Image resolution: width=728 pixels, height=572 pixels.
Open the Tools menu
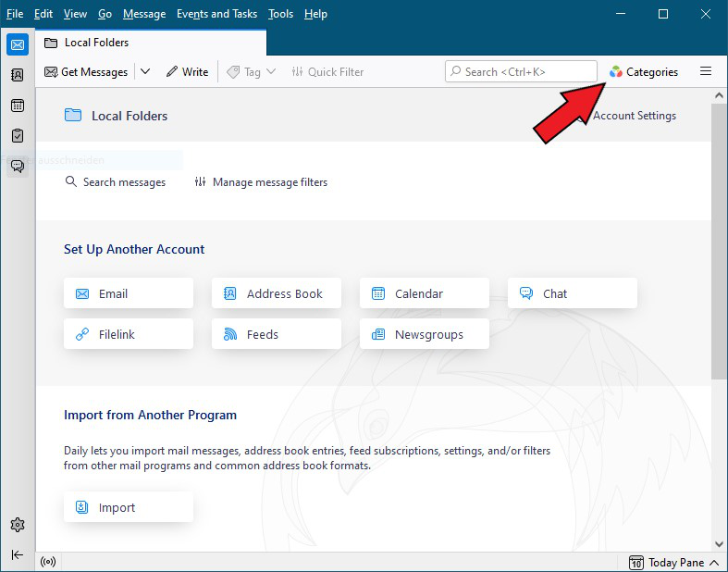pyautogui.click(x=280, y=14)
